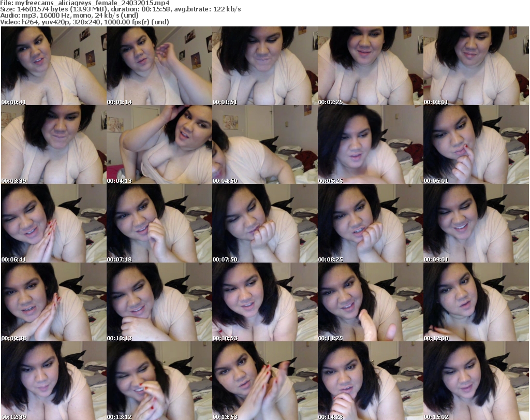Select the 'Video: h264, yuv420p' line

click(x=84, y=22)
